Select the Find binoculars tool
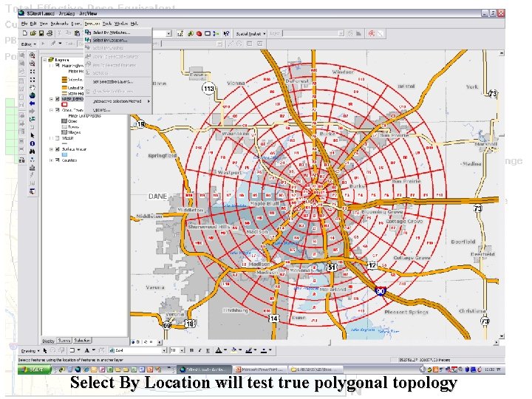This screenshot has width=532, height=399. tap(33, 151)
